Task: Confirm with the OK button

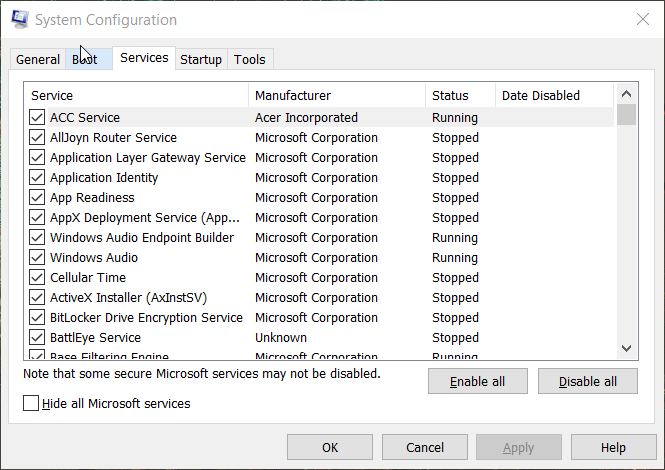Action: pos(330,448)
